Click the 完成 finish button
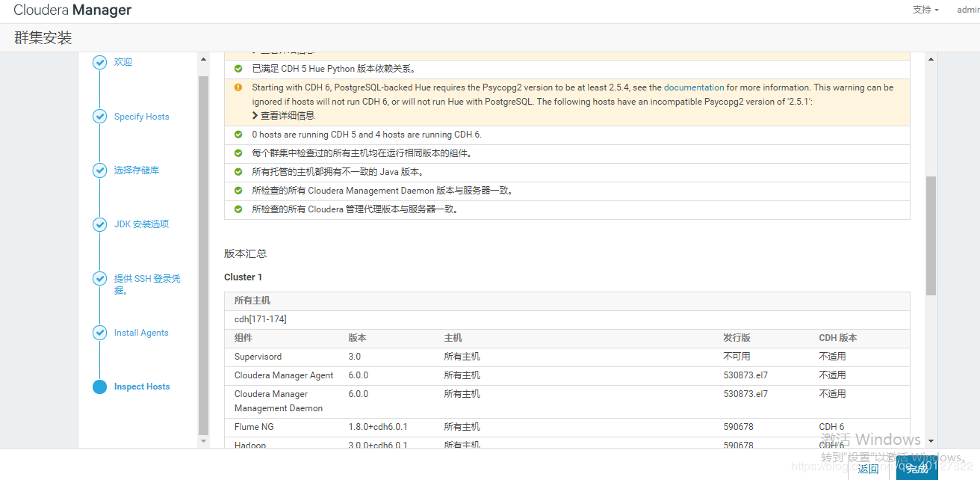Screen dimensions: 980x480 tap(917, 469)
